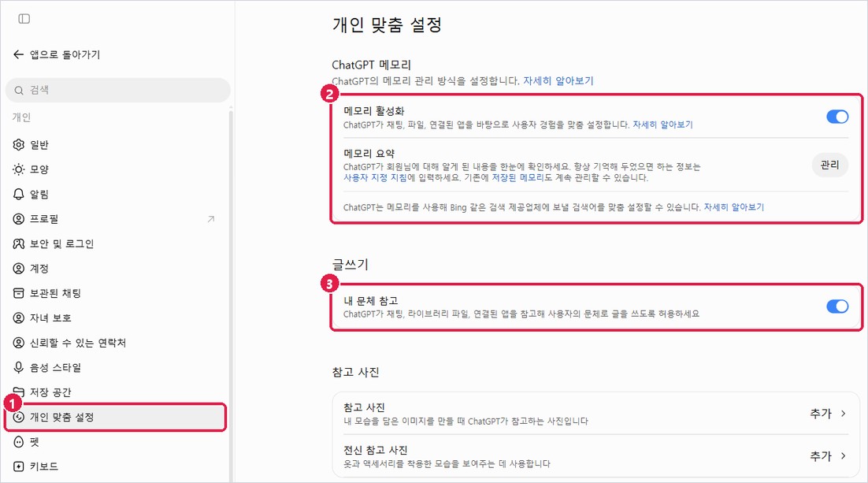The height and width of the screenshot is (483, 868).
Task: Open 알림 settings section
Action: click(117, 194)
